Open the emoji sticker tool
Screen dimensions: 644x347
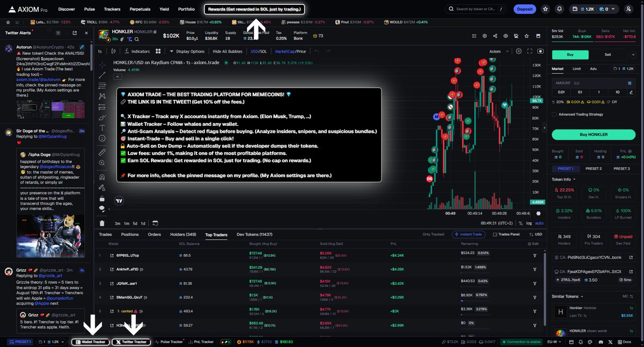103,139
